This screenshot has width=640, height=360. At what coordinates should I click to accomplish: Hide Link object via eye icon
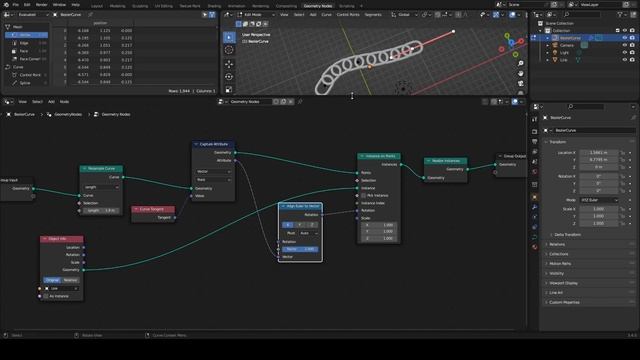[624, 60]
